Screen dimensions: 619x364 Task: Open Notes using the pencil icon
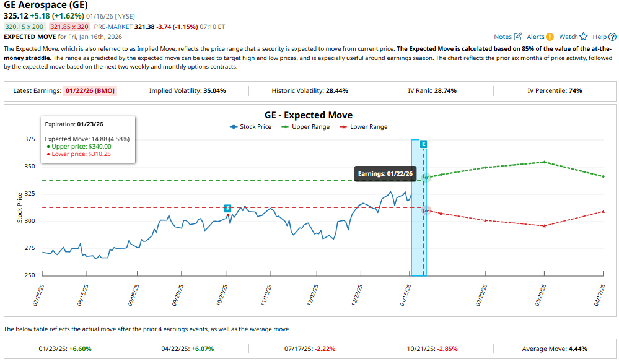[518, 37]
